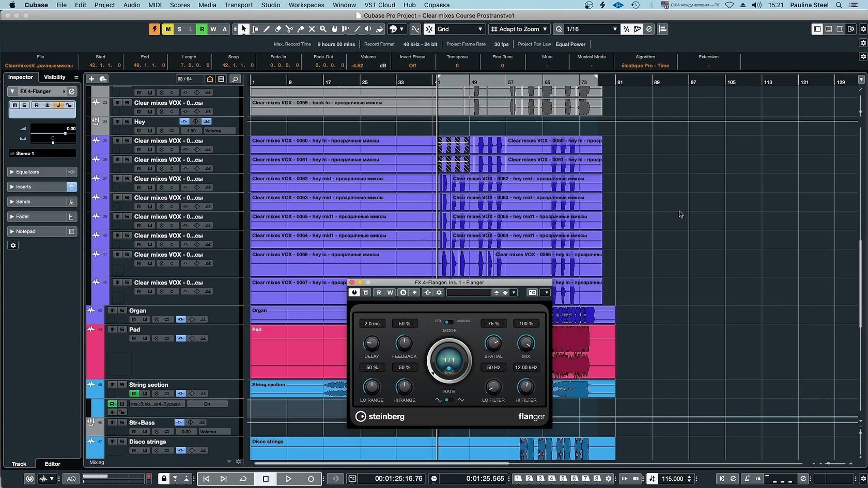Screen dimensions: 868x488
Task: Open the Flanger preset browser dropdown arrow
Action: [x=514, y=293]
